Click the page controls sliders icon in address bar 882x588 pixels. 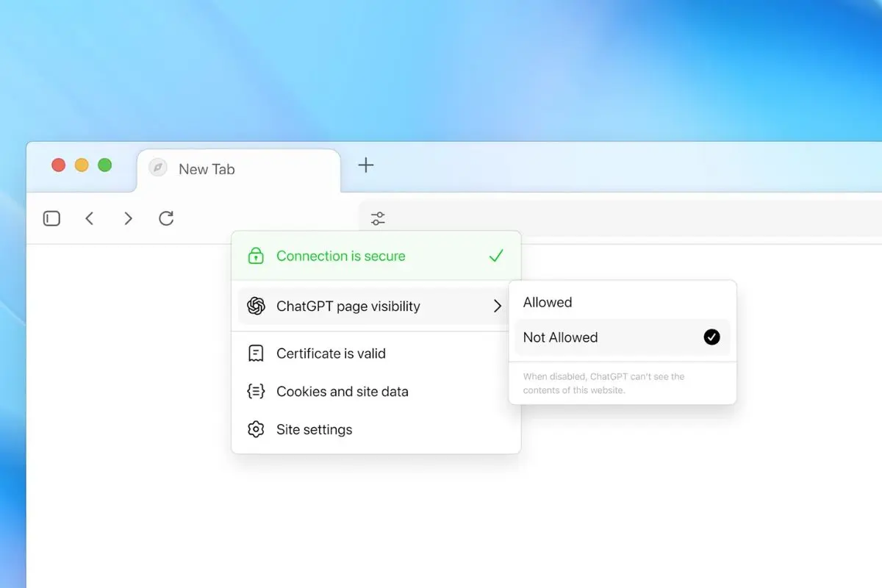[378, 218]
